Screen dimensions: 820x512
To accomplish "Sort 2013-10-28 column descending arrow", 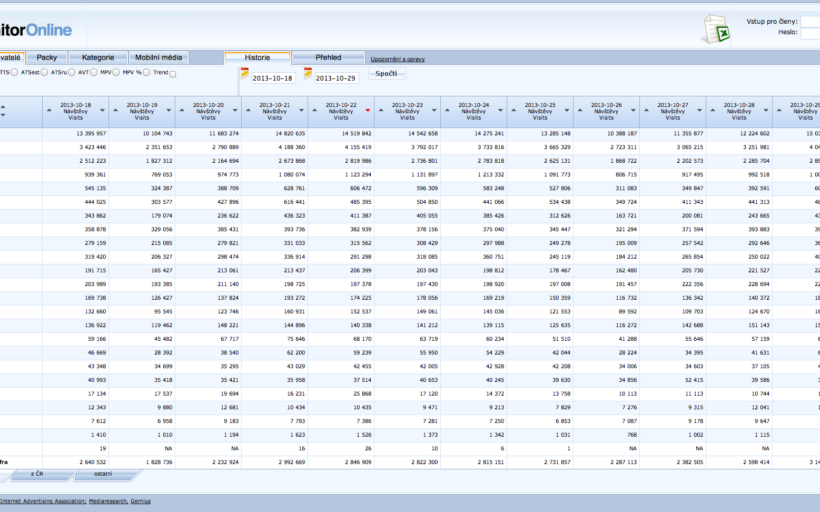I will click(x=767, y=110).
